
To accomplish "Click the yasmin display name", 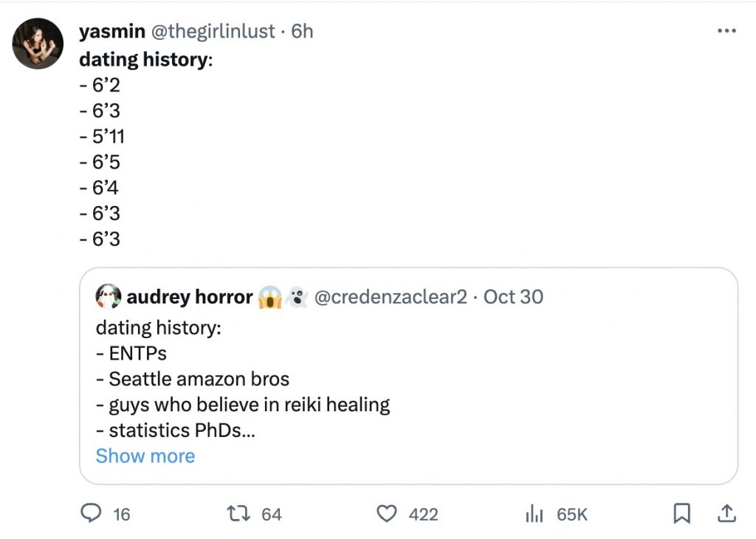I will 112,31.
